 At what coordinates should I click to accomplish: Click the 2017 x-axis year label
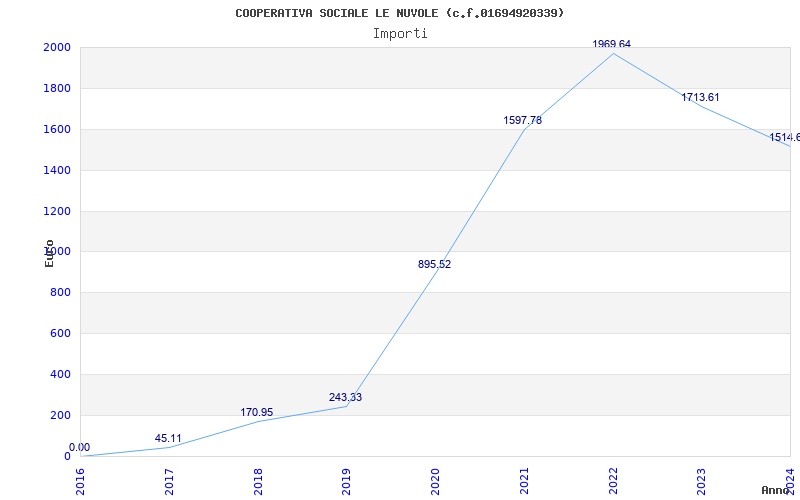[169, 482]
